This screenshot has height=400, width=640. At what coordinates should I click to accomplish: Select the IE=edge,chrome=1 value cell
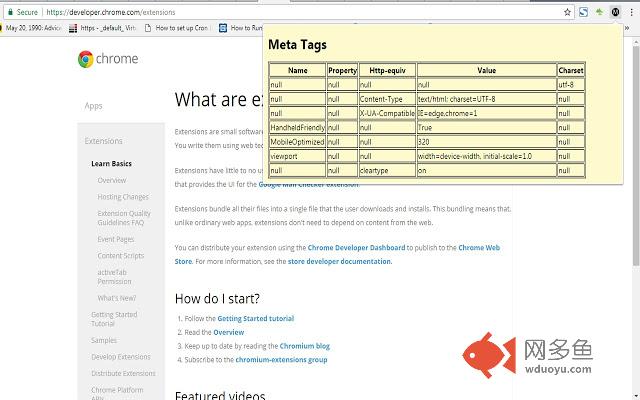[487, 113]
